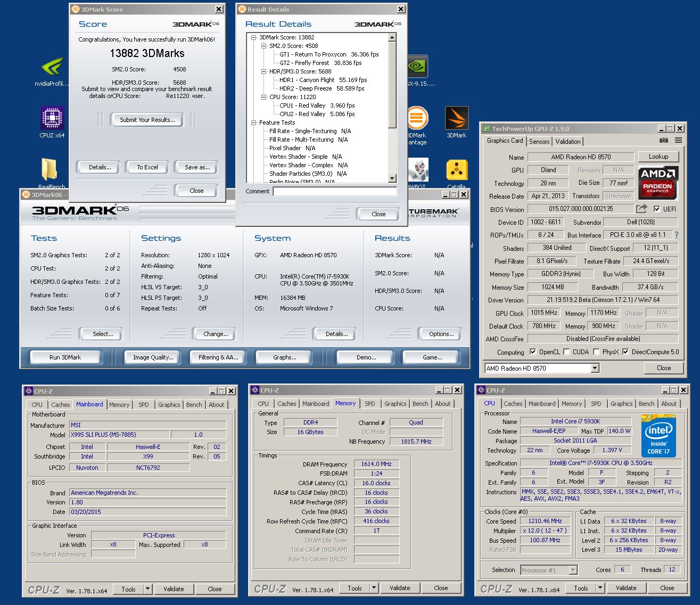Viewport: 700px width, 605px height.
Task: Toggle the CUDA checkbox
Action: click(566, 352)
